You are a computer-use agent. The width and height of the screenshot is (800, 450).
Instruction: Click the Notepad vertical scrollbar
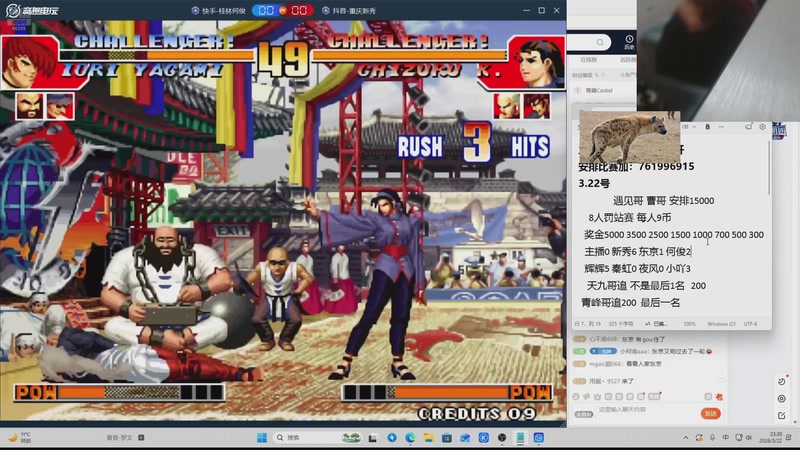[x=769, y=168]
